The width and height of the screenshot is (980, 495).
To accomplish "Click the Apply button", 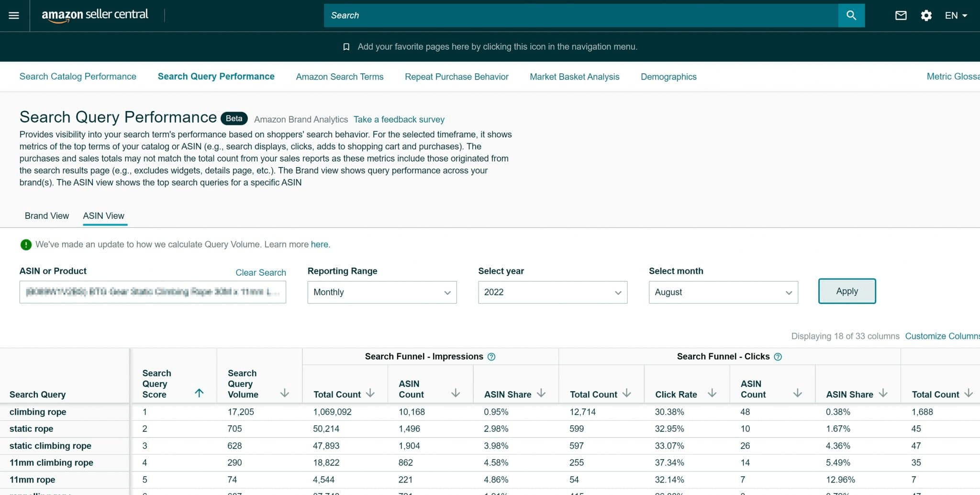I will [846, 291].
